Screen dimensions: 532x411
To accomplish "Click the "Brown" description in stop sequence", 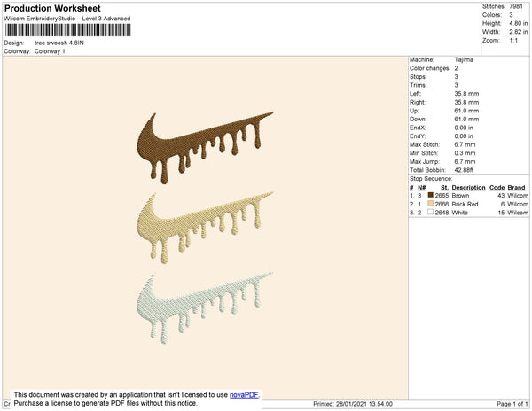I will (x=460, y=196).
